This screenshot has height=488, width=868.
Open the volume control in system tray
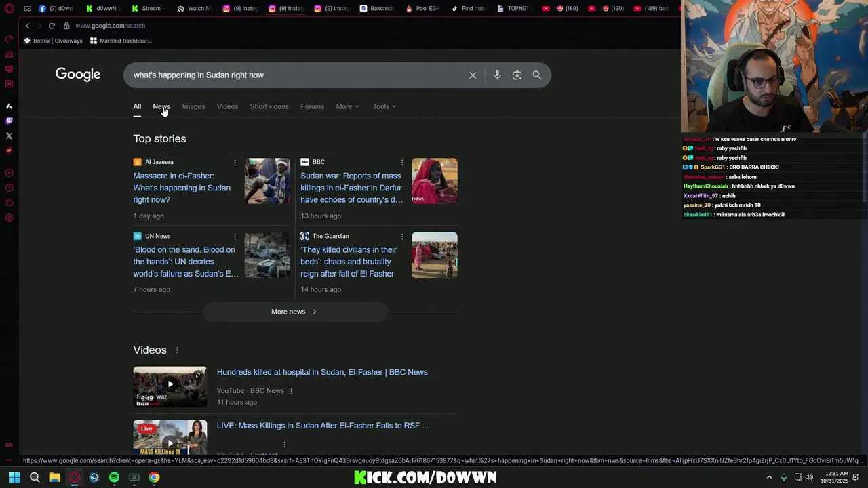(x=809, y=477)
